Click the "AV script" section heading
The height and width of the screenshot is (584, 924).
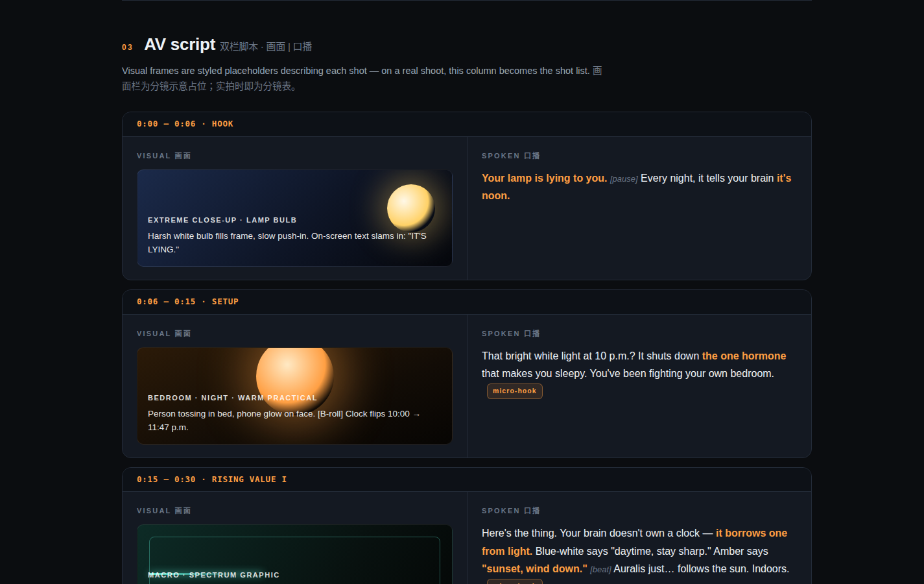[x=180, y=45]
